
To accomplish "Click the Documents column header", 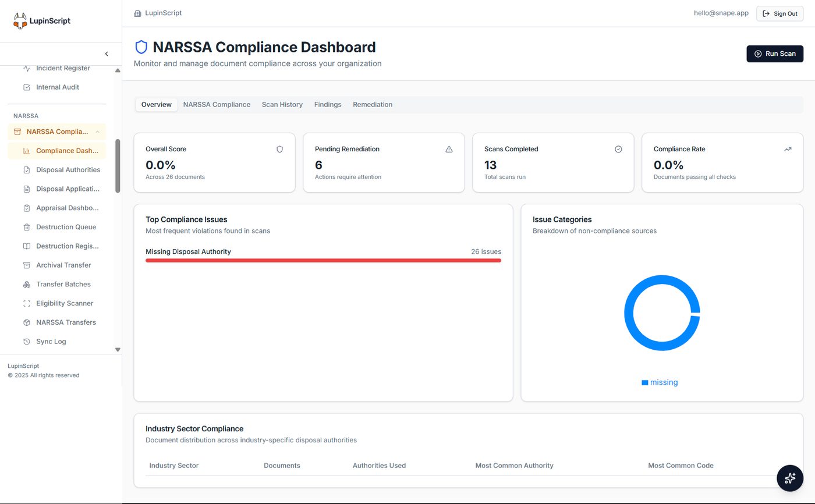I will pos(282,466).
